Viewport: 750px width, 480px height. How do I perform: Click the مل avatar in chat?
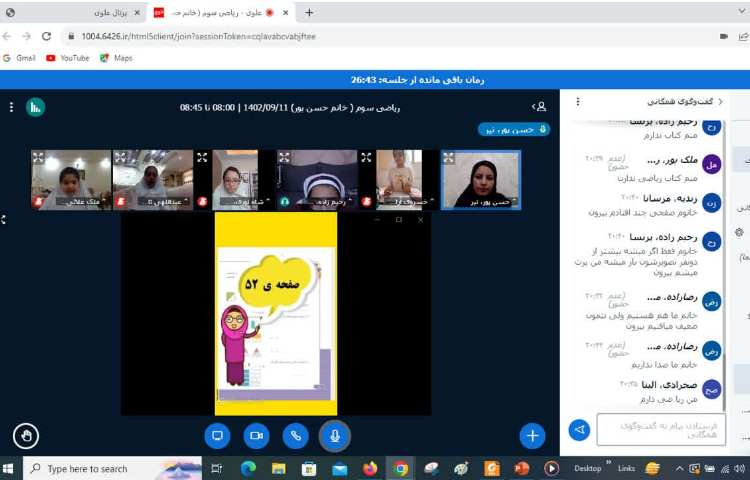[711, 164]
